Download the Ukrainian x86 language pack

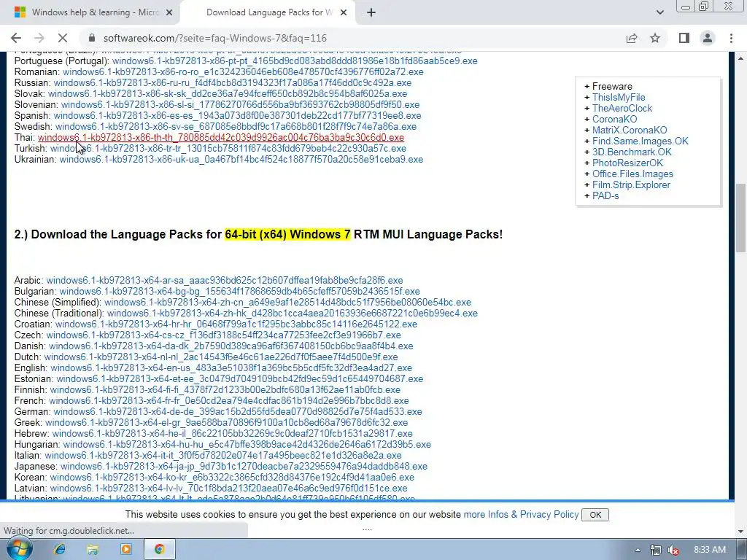[241, 160]
